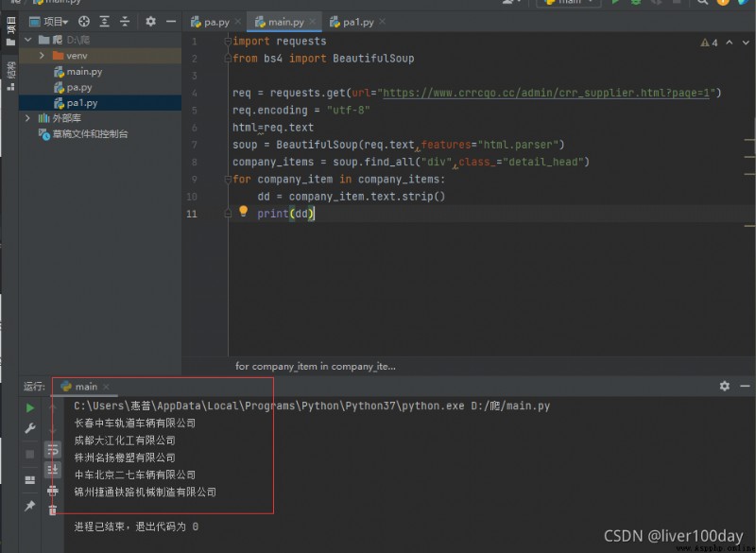The width and height of the screenshot is (756, 553).
Task: Open the crrcgo.cc URL link in code
Action: (x=546, y=93)
